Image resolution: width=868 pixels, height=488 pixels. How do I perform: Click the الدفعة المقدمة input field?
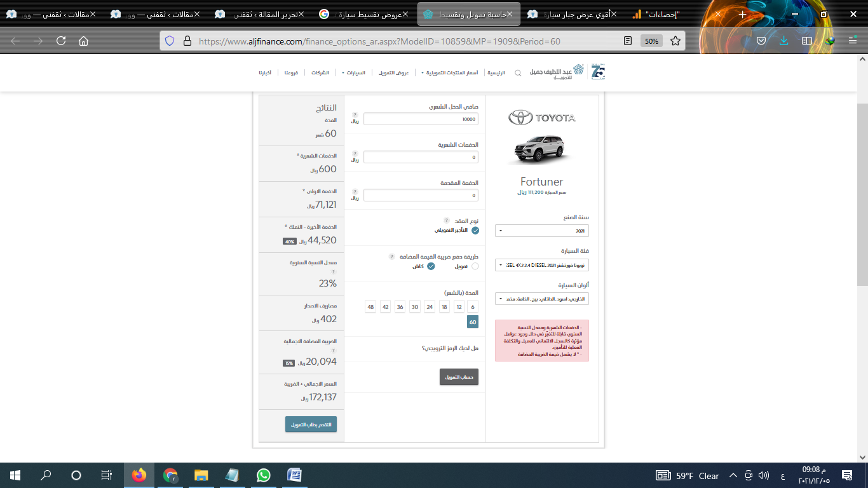(x=421, y=195)
